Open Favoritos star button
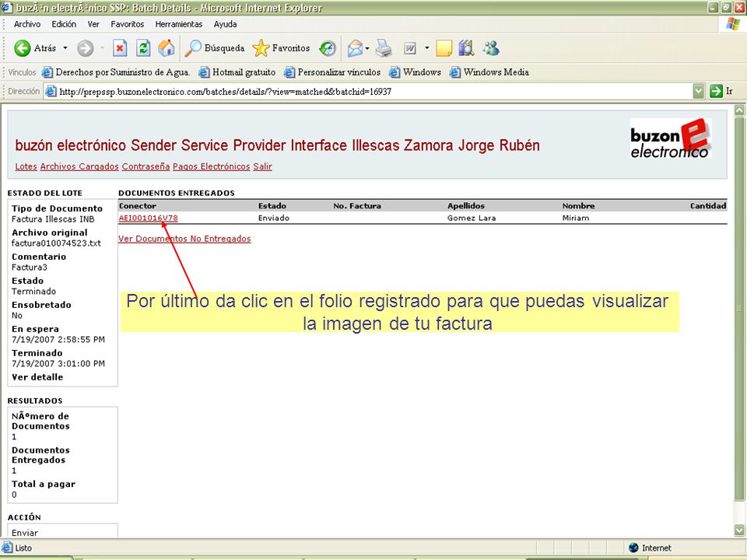Viewport: 747px width, 560px height. 261,48
